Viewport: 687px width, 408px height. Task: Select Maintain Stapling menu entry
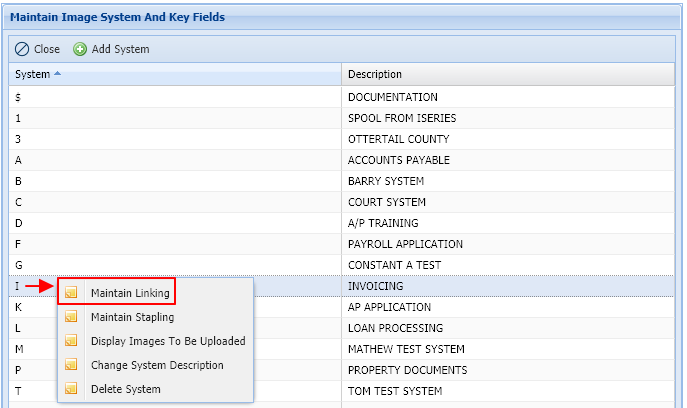[x=132, y=317]
